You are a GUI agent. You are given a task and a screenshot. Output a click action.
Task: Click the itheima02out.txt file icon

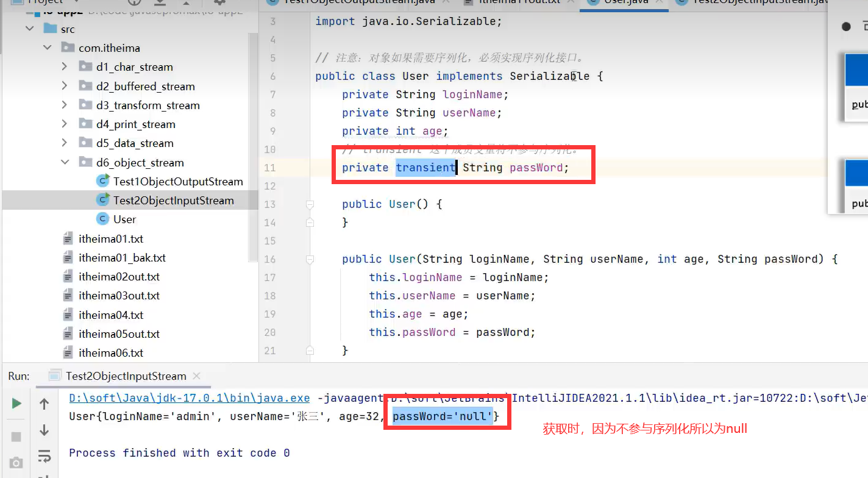pos(68,276)
